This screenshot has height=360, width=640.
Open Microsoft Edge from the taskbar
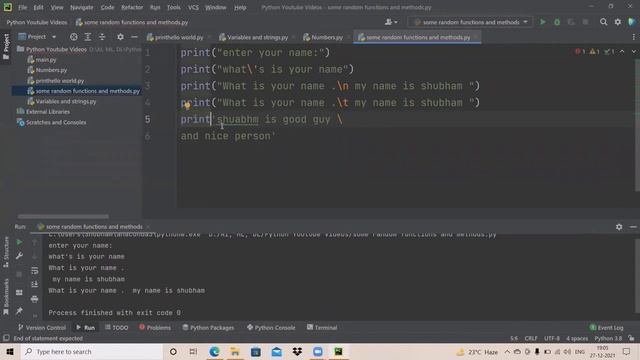[x=214, y=351]
